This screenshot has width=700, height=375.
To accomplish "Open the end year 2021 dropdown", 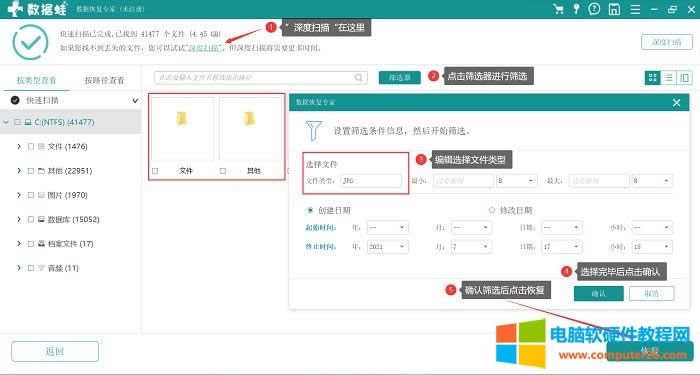I will (x=388, y=246).
